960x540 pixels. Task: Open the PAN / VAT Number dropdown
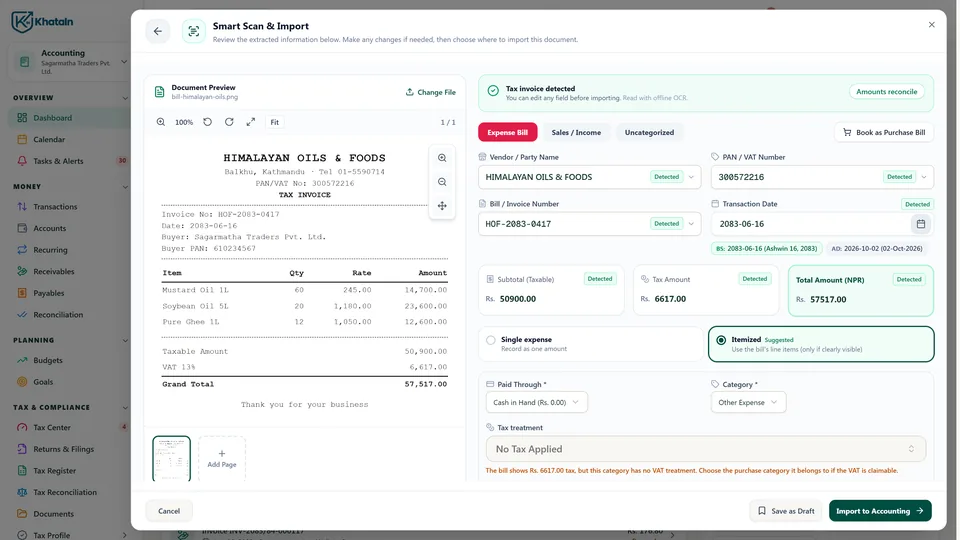[x=924, y=177]
